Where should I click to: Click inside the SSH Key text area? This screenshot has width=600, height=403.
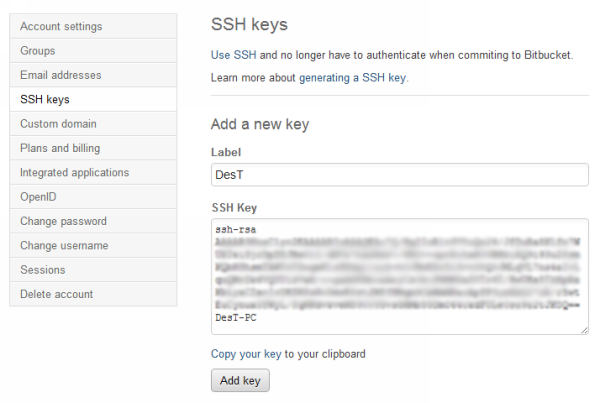click(x=399, y=277)
